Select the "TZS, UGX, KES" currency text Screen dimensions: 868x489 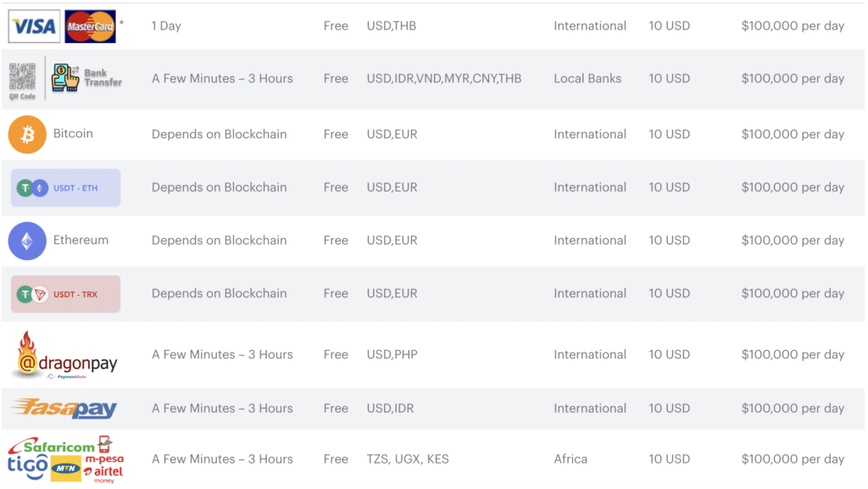pos(408,459)
